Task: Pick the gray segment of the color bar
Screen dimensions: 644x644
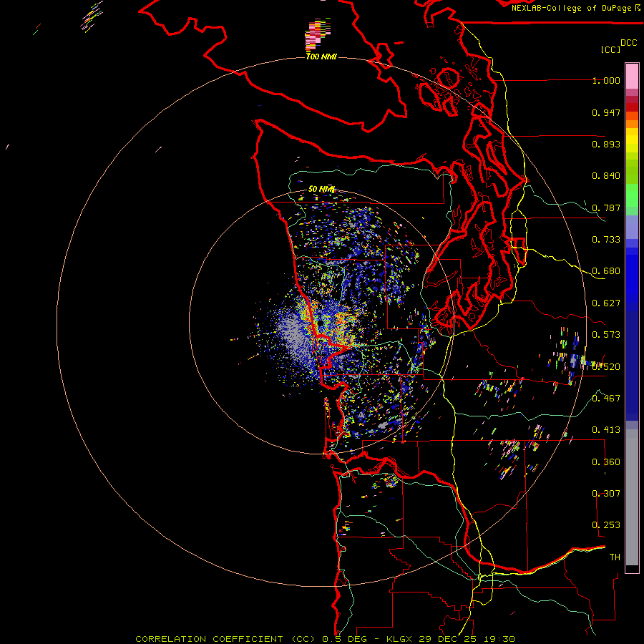Action: tap(632, 497)
